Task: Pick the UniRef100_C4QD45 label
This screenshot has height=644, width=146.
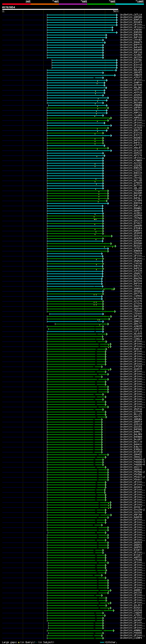Action: coord(131,613)
